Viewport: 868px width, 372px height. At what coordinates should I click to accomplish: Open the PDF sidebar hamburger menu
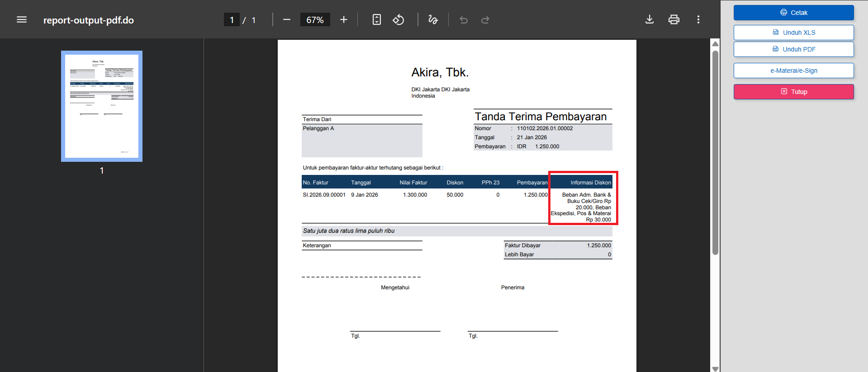tap(22, 20)
